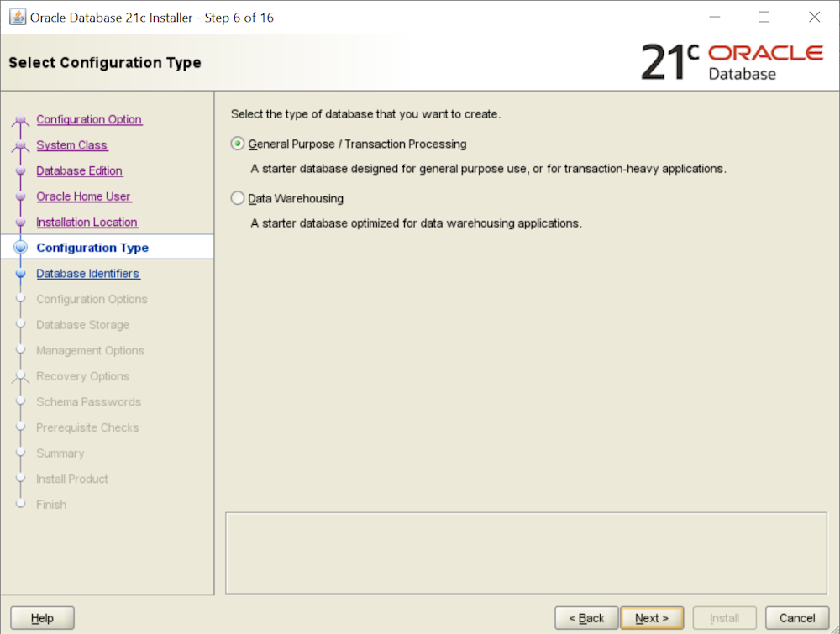
Task: Choose the Data Warehousing radio option
Action: [x=238, y=199]
